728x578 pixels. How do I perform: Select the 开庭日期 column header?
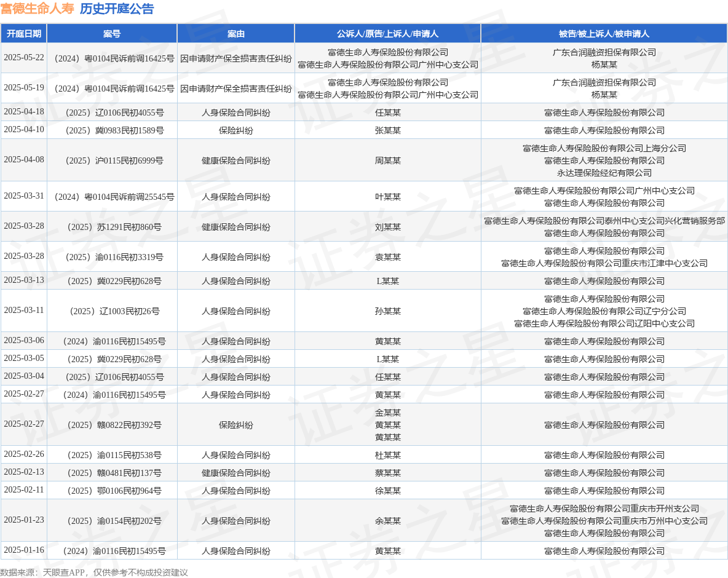pos(24,33)
